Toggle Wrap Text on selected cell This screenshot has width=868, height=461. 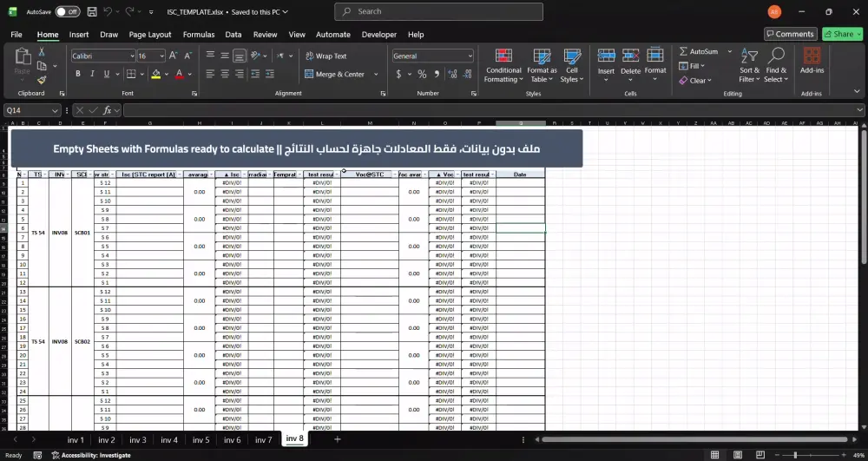[326, 56]
